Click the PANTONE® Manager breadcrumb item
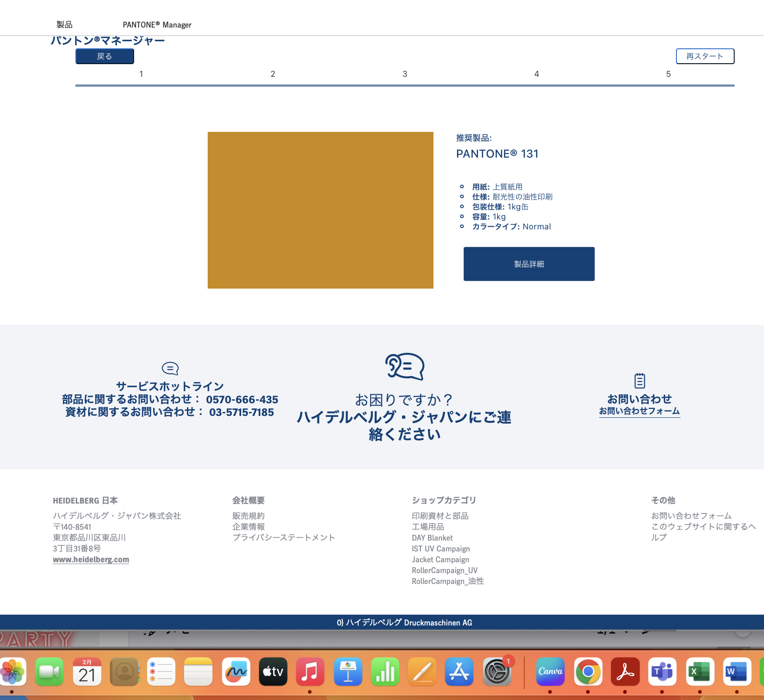 coord(157,25)
